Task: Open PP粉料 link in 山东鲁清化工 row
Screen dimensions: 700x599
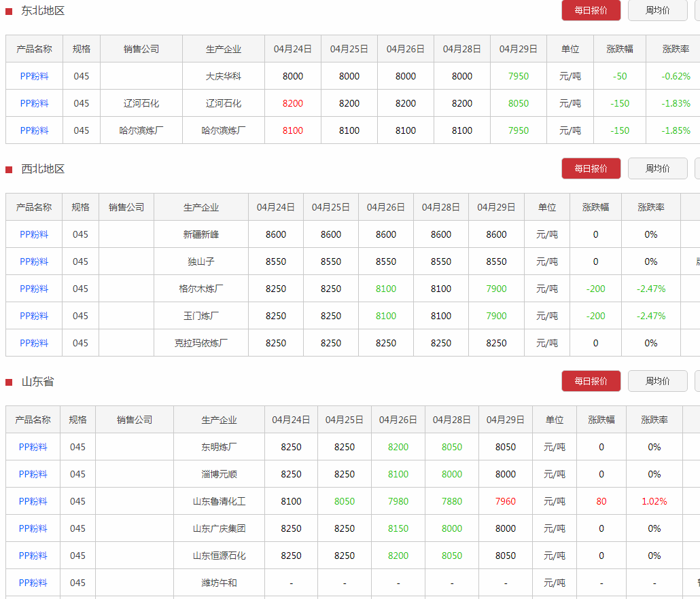Action: 33,502
